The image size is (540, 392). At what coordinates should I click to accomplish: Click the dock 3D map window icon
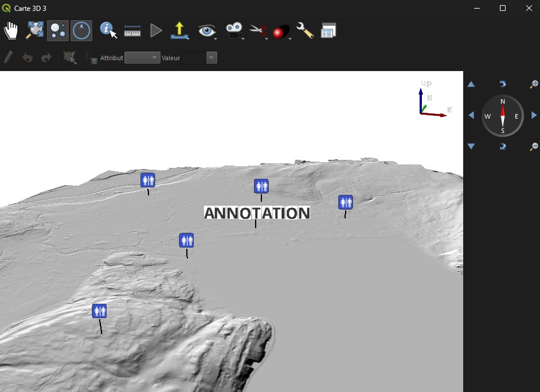[x=328, y=30]
